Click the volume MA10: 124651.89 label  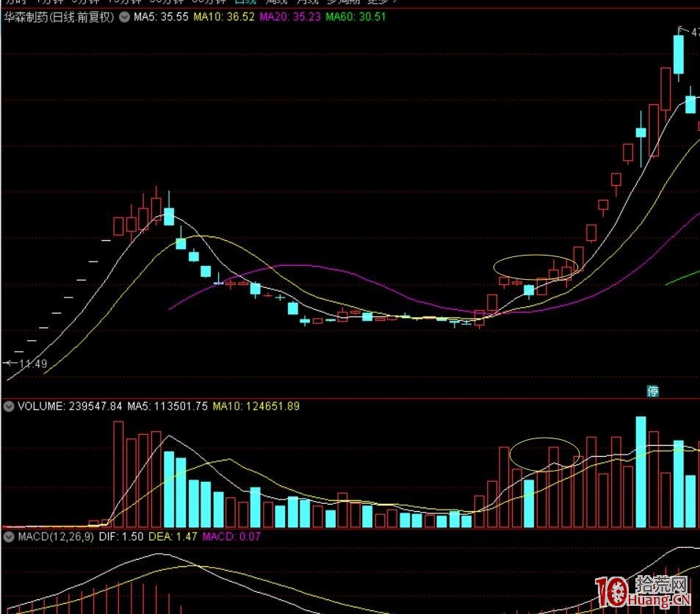tap(256, 406)
